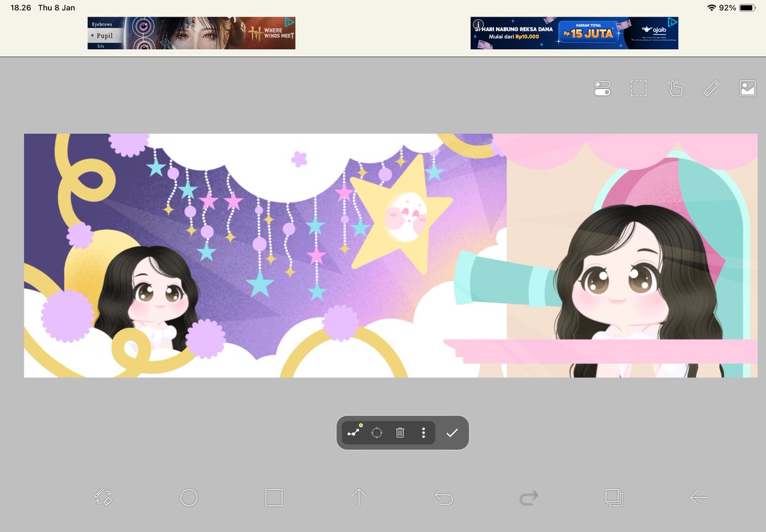766x532 pixels.
Task: Select the square shape tool
Action: [274, 498]
